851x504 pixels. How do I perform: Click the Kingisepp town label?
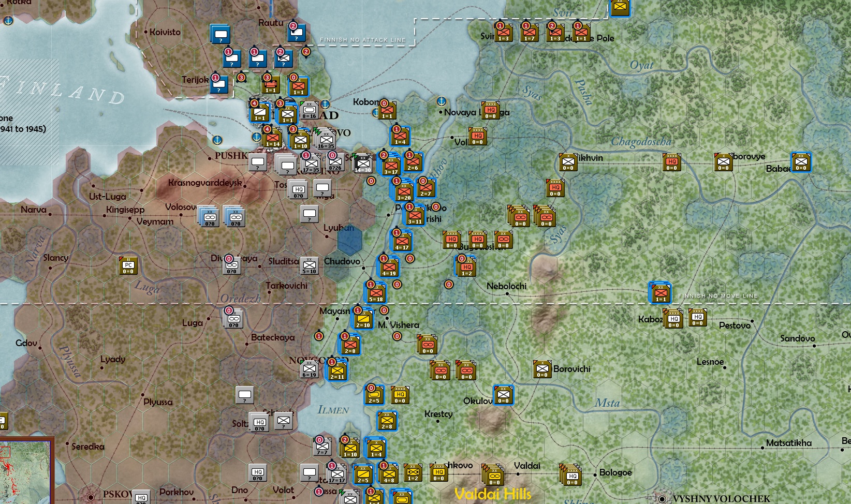125,210
